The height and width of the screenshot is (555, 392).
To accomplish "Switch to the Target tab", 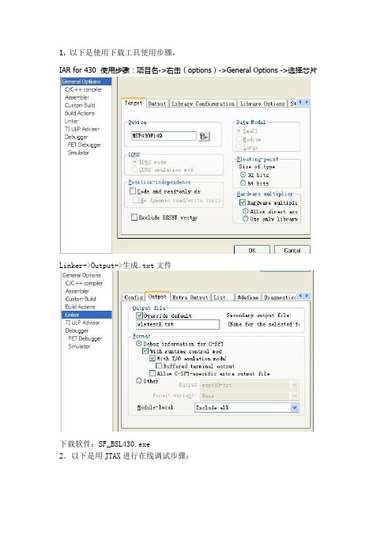I will click(134, 103).
